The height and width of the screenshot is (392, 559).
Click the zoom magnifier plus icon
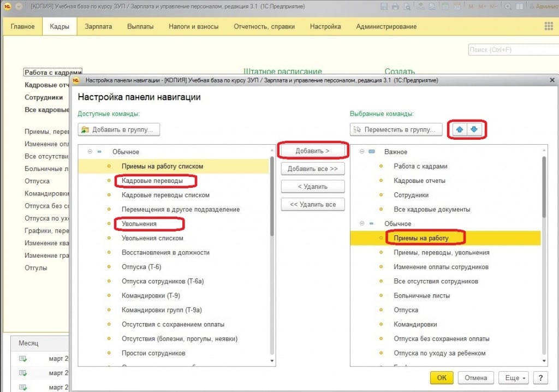click(x=508, y=7)
